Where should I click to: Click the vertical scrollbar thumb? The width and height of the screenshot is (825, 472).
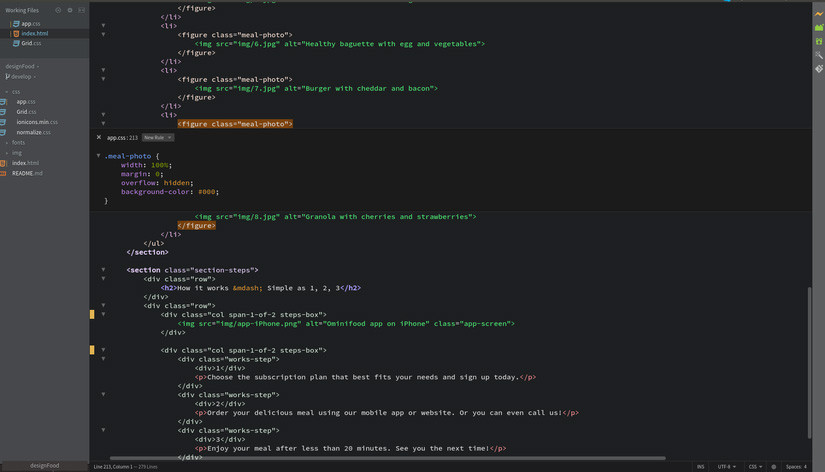[x=809, y=363]
